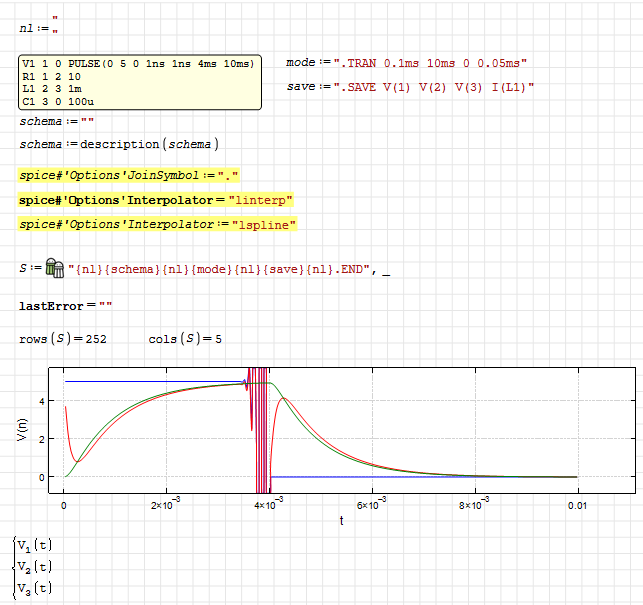Image resolution: width=643 pixels, height=605 pixels.
Task: Click the t x-axis label under plot
Action: (341, 519)
